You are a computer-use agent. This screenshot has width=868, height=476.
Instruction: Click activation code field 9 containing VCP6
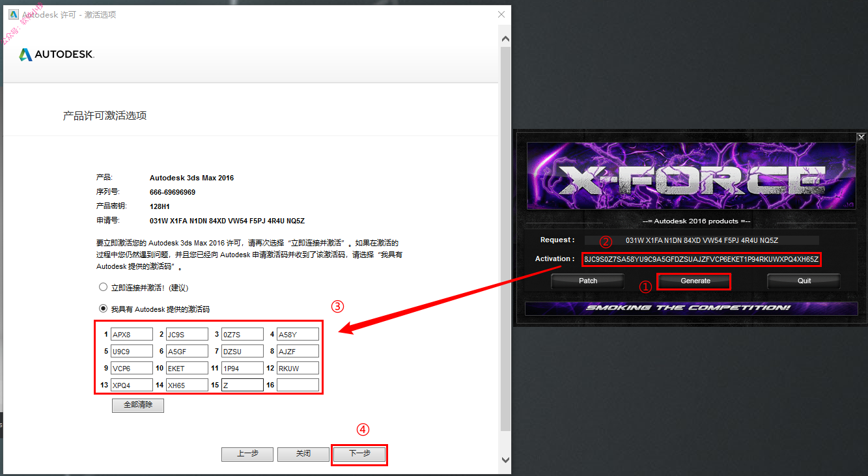[x=132, y=368]
